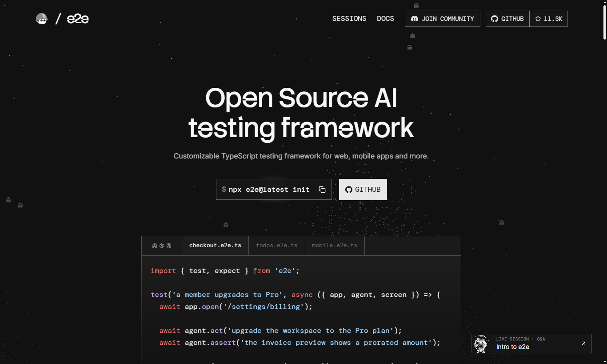Click the GitHub icon in hero button
The height and width of the screenshot is (364, 607).
(349, 190)
